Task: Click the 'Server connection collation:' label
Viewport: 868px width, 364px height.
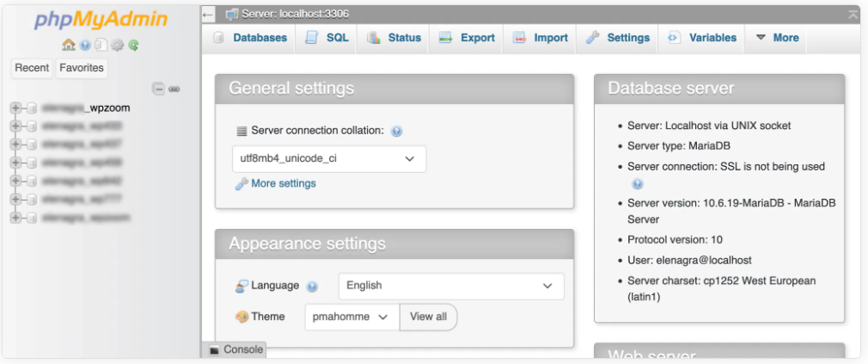Action: 317,131
